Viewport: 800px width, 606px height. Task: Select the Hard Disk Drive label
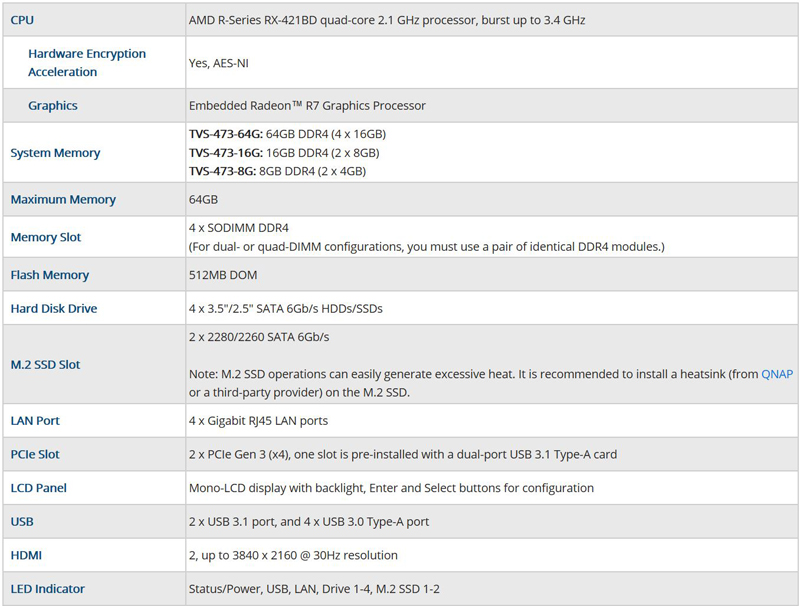point(54,309)
